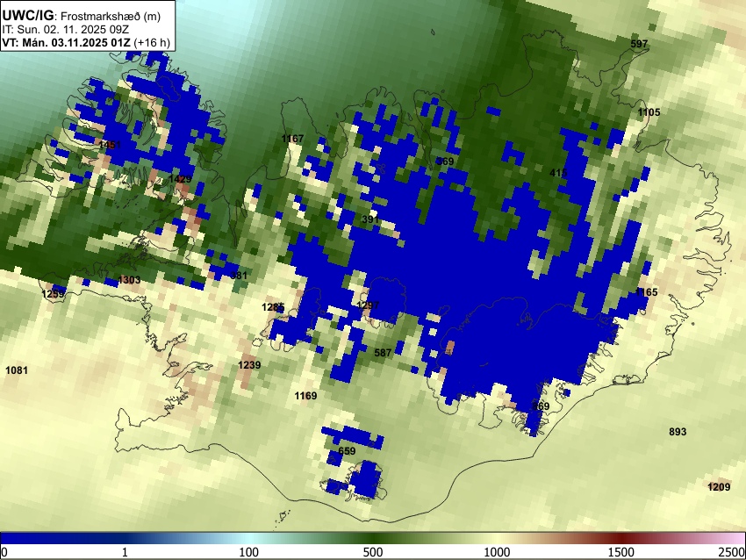746x560 pixels.
Task: Click the color scale label 500
Action: pyautogui.click(x=373, y=552)
